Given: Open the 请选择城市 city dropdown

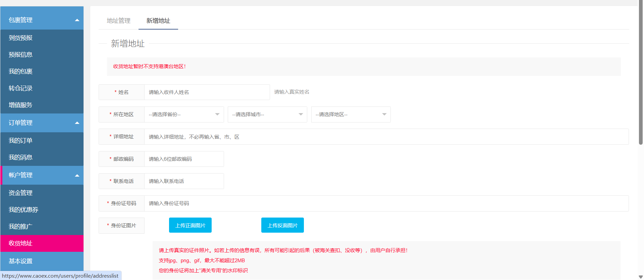Looking at the screenshot, I should point(267,114).
